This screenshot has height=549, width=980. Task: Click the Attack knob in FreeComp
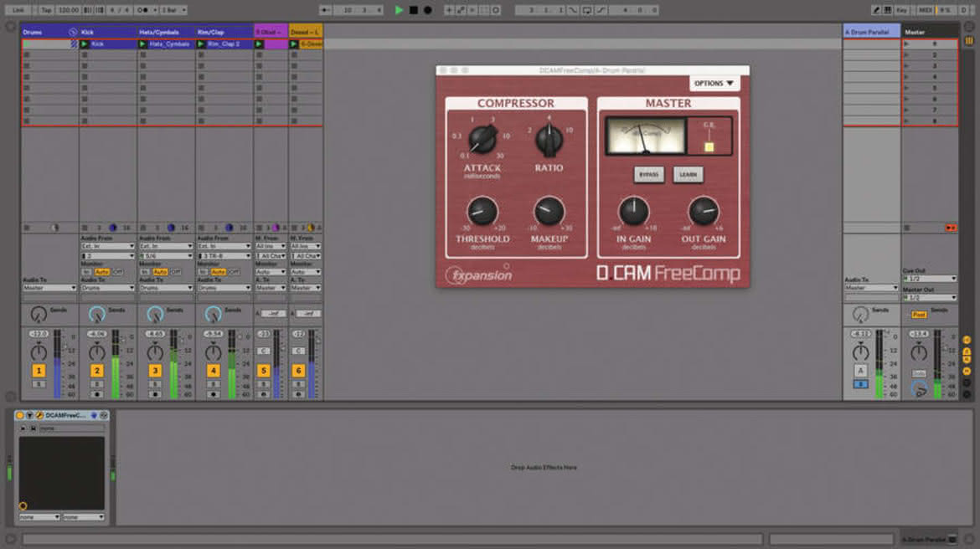point(482,139)
